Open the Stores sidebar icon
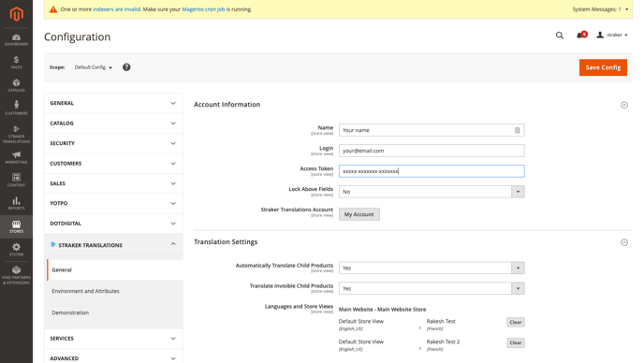This screenshot has height=363, width=644. tap(16, 226)
